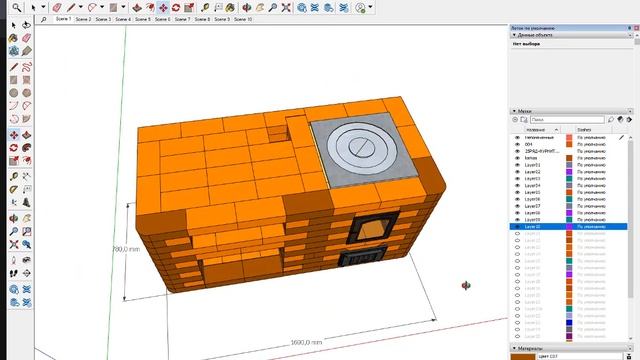The width and height of the screenshot is (640, 360).
Task: Select the Protractor tool in left toolbar
Action: pyautogui.click(x=13, y=189)
